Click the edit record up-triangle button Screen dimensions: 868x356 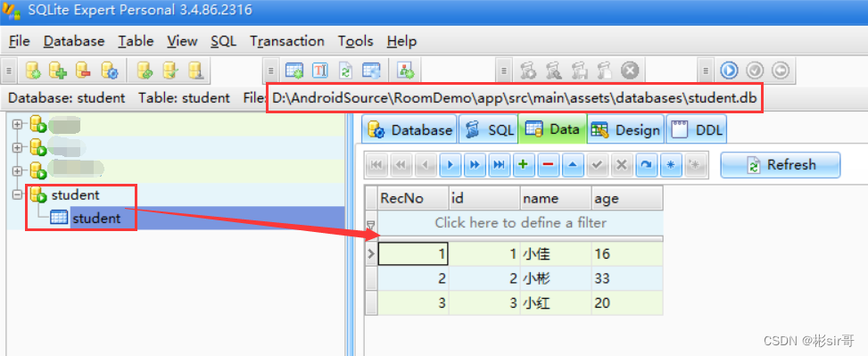[x=573, y=164]
